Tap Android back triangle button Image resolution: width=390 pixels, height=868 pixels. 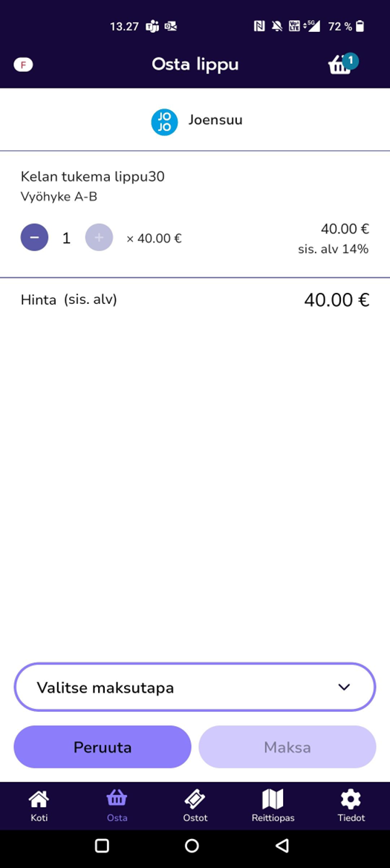[282, 845]
